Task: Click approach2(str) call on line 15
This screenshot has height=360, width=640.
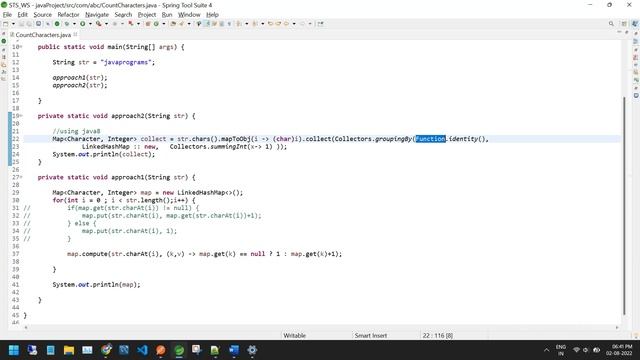Action: point(80,85)
